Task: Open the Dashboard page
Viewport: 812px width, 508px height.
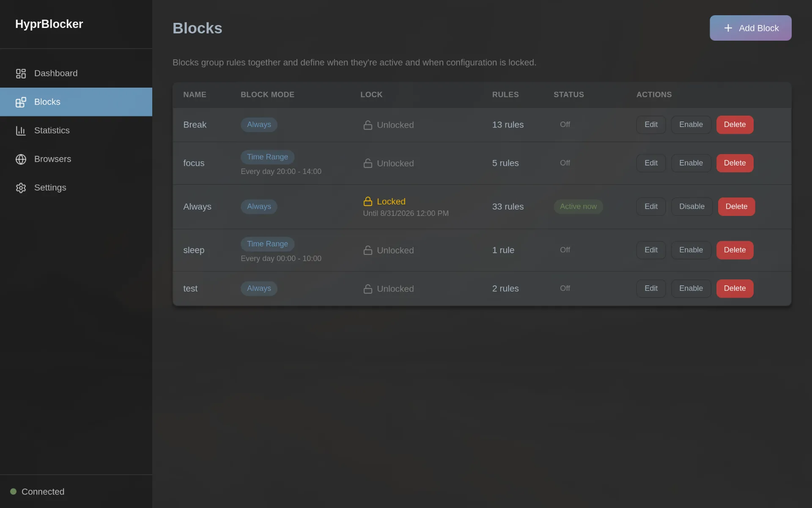Action: [76, 73]
